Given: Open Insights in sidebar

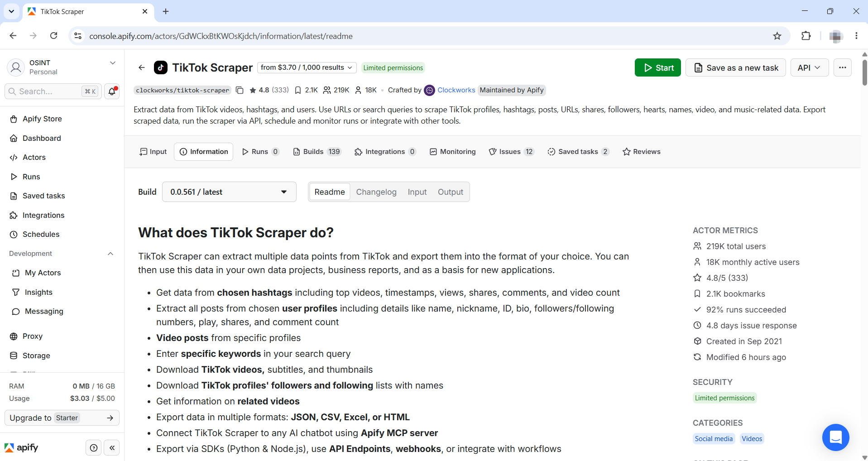Looking at the screenshot, I should tap(62, 293).
